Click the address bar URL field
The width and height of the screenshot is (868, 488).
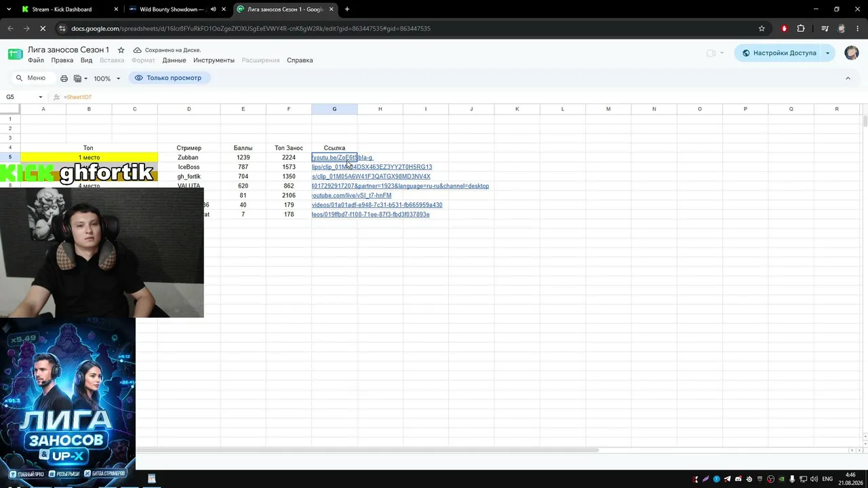coord(407,28)
